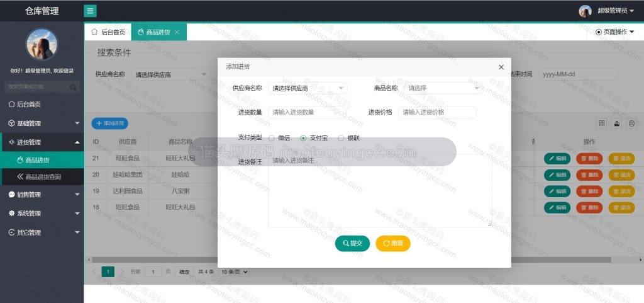Click the 提交 button
Image resolution: width=644 pixels, height=303 pixels.
click(352, 243)
